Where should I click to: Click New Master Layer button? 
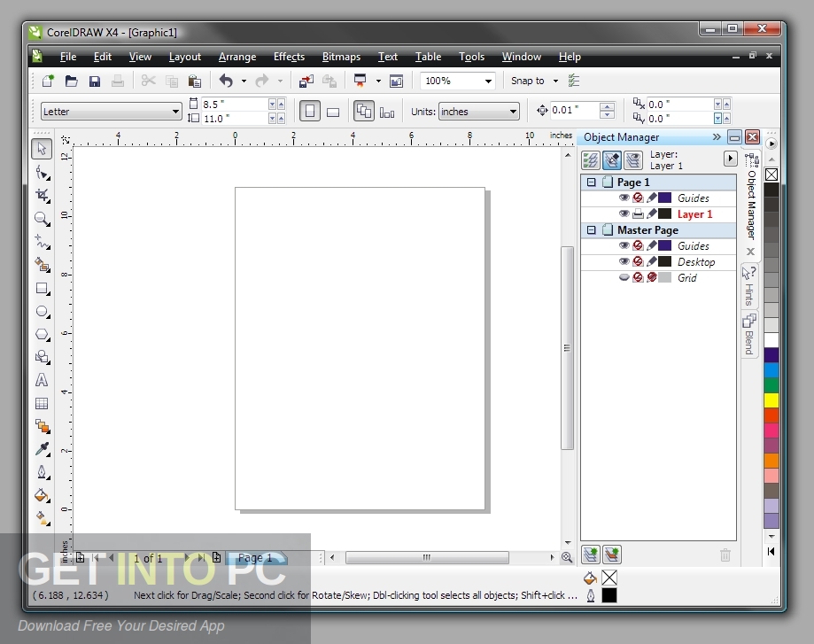coord(612,555)
